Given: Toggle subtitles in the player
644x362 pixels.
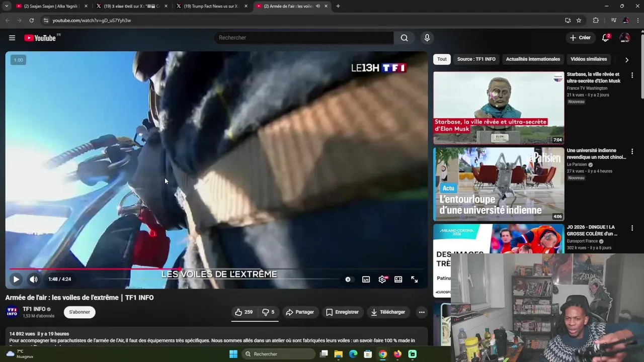Looking at the screenshot, I should point(366,279).
